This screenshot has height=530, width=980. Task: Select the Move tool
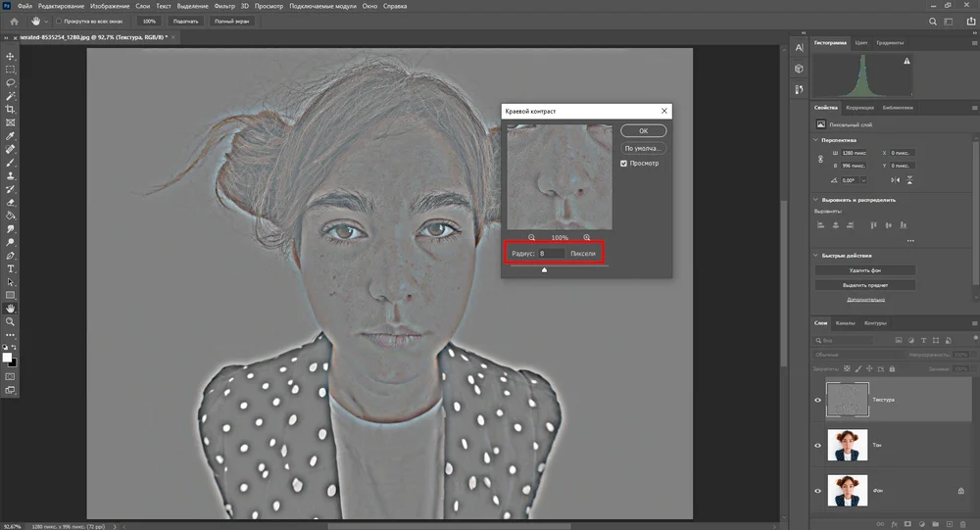(x=10, y=56)
